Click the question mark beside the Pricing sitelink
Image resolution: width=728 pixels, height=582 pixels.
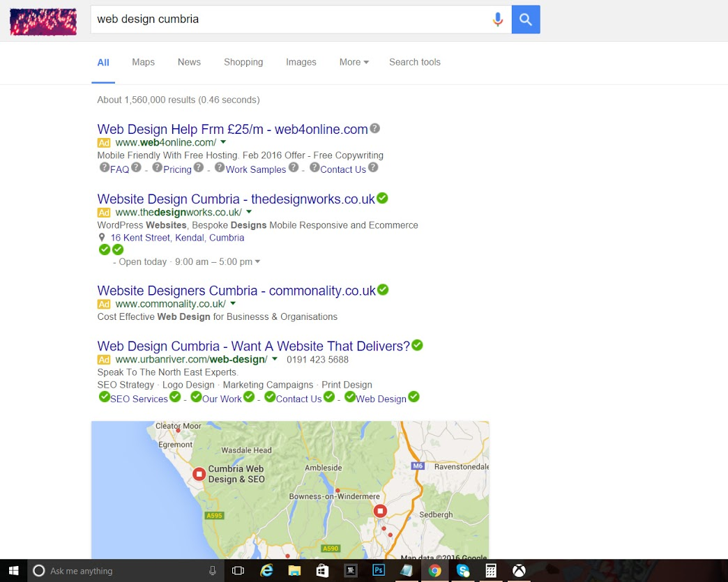(199, 168)
